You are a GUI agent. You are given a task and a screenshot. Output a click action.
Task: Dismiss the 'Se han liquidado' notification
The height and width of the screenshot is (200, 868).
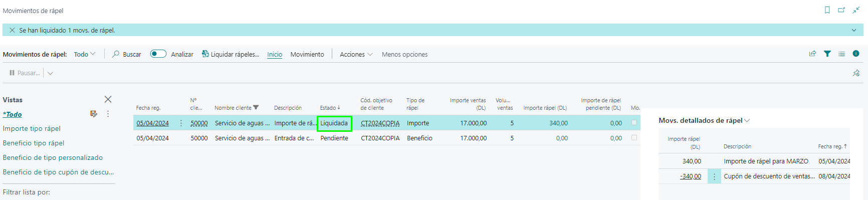(x=12, y=30)
